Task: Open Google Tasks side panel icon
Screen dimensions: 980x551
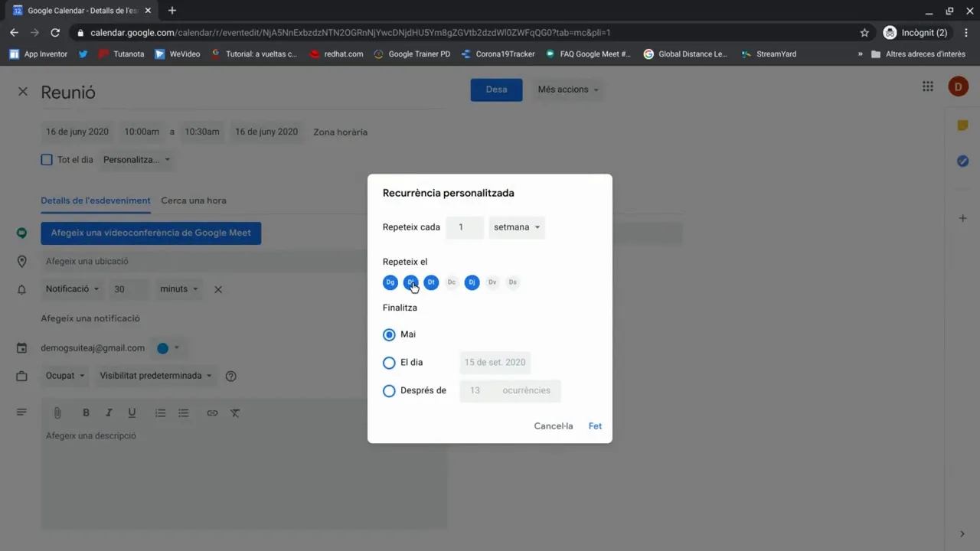Action: point(963,161)
